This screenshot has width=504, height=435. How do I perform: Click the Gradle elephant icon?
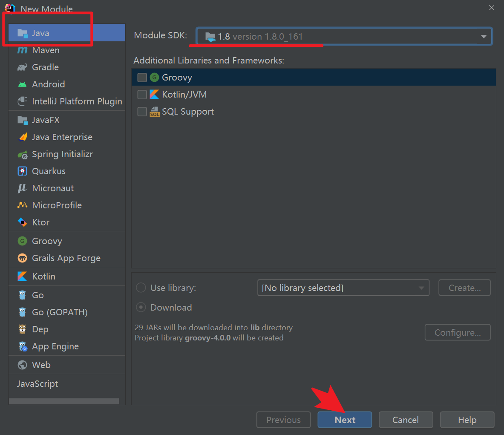click(x=23, y=67)
